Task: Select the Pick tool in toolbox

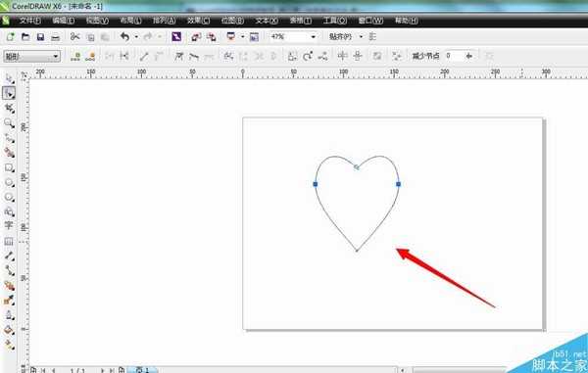Action: 9,78
